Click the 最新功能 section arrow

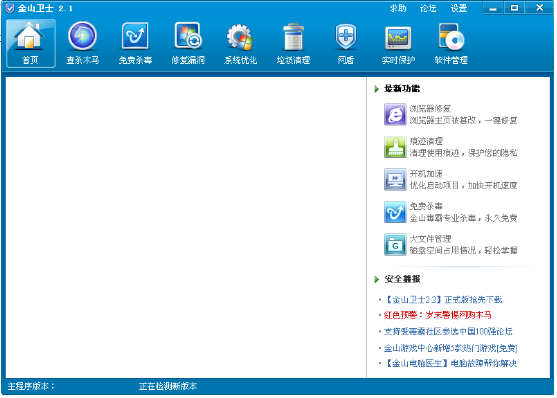pos(377,89)
